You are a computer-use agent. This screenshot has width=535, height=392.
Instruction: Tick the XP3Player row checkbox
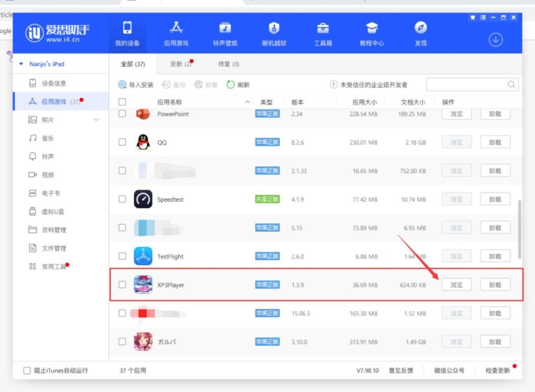tap(122, 284)
